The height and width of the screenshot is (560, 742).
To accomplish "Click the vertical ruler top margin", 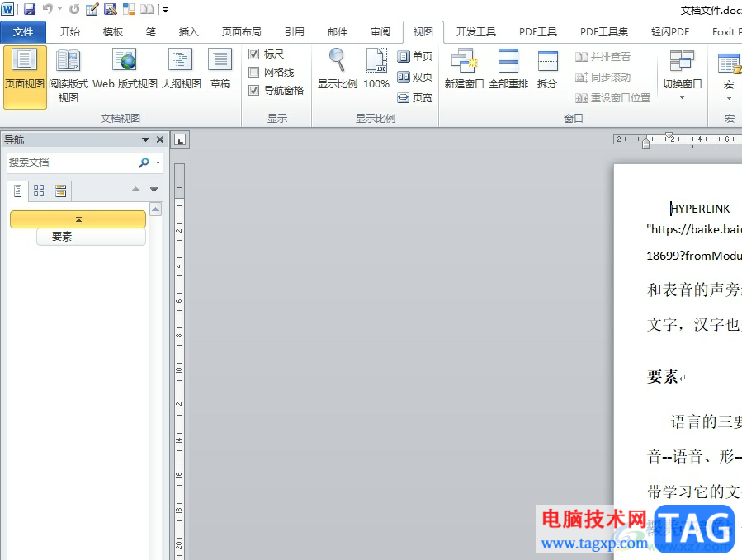I will pyautogui.click(x=179, y=180).
